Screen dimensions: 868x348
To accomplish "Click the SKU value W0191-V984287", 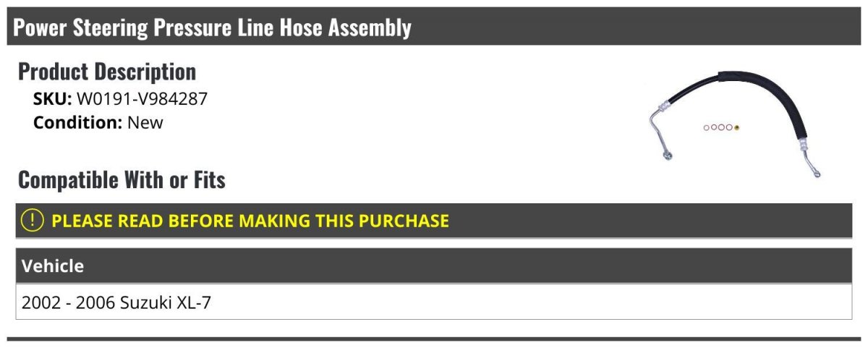I will [x=142, y=99].
